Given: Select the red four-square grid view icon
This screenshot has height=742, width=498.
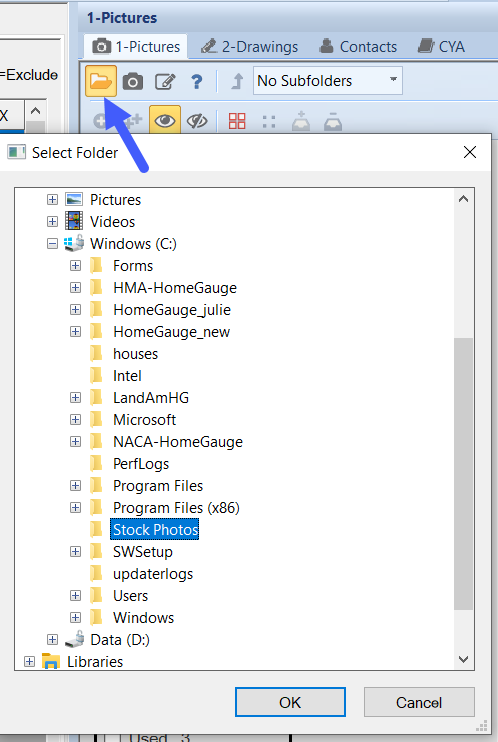Looking at the screenshot, I should 237,121.
